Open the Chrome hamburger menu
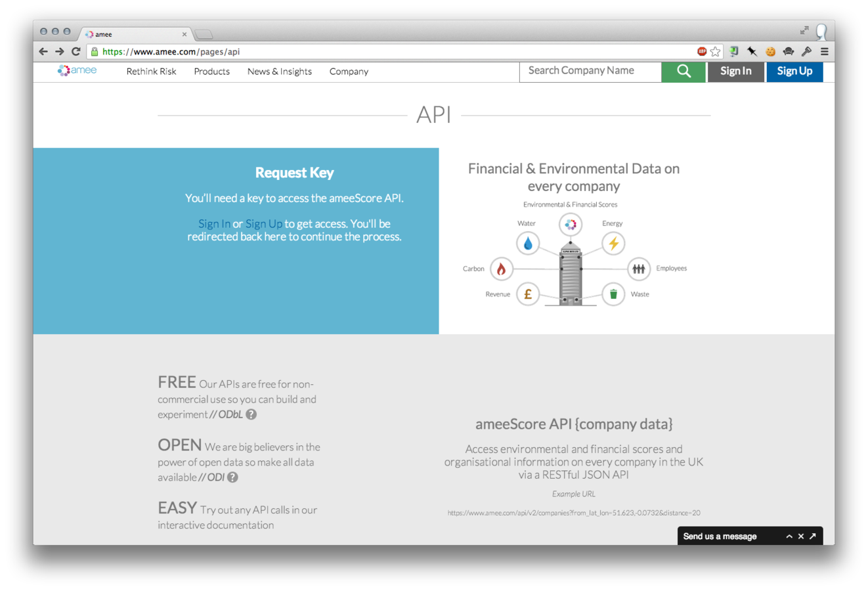 click(825, 51)
